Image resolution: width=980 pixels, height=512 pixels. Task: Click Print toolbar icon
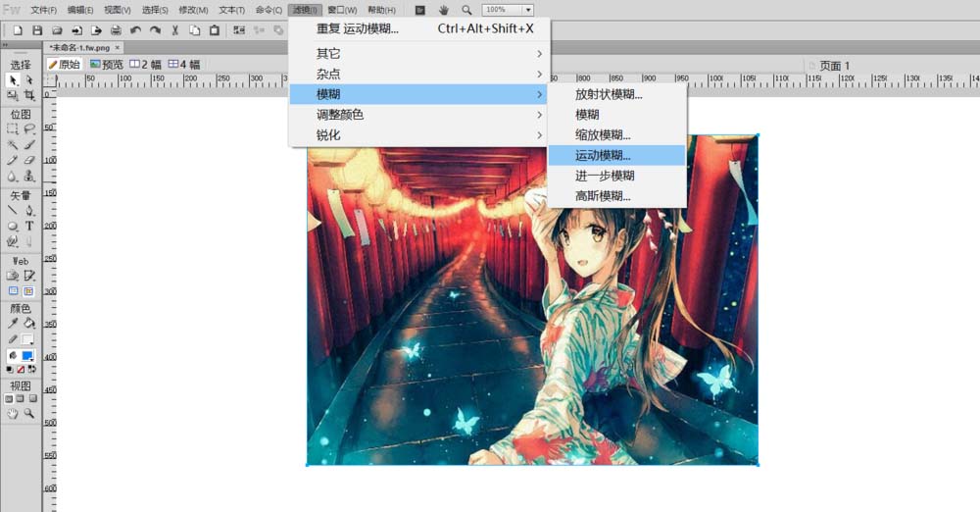pos(116,30)
